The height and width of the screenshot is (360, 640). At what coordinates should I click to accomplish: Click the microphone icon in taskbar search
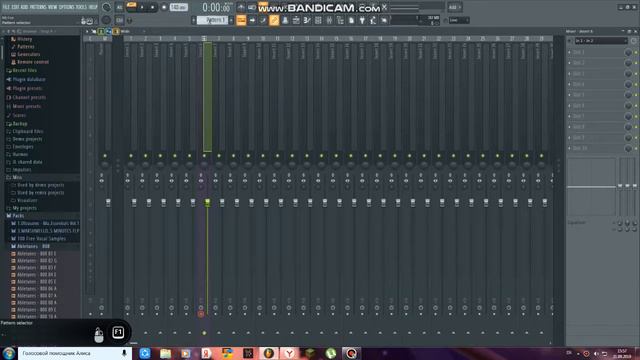[x=124, y=353]
